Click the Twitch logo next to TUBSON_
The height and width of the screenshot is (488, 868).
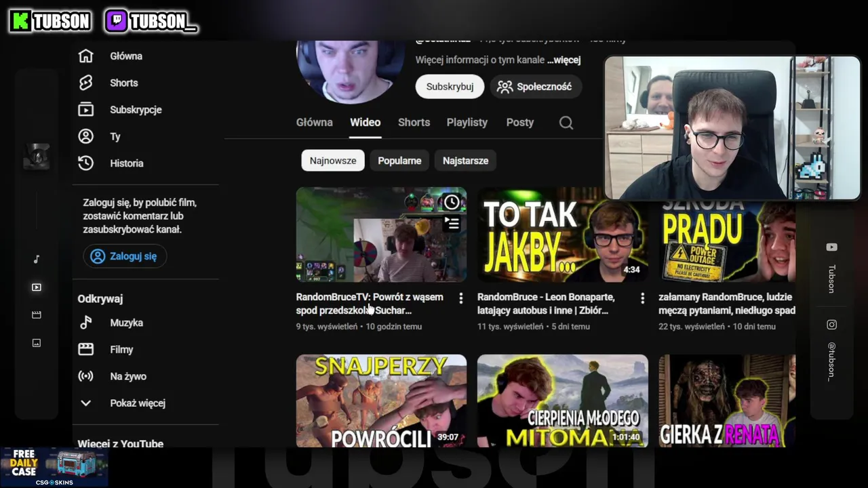(x=116, y=21)
